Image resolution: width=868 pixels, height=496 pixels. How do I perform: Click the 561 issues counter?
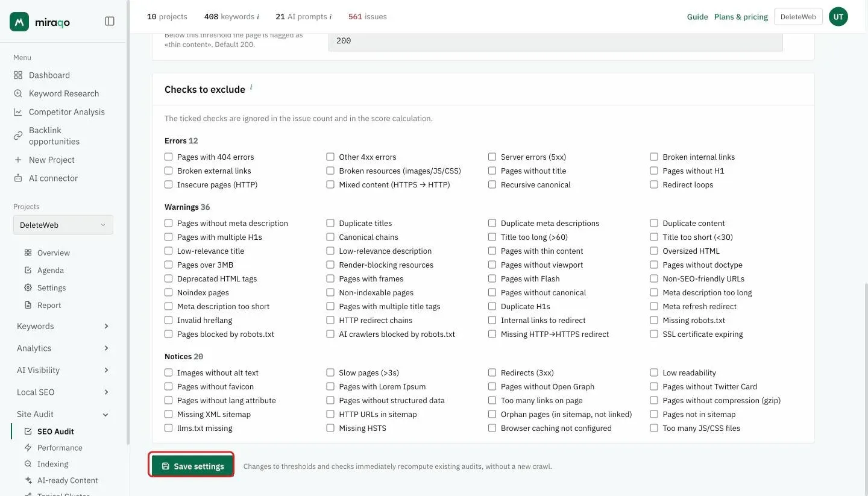coord(368,17)
